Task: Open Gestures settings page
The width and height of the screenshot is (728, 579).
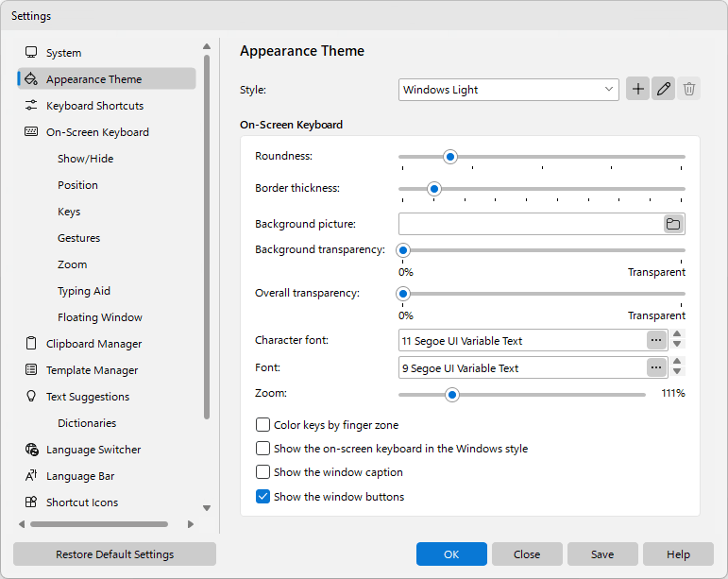Action: click(78, 238)
